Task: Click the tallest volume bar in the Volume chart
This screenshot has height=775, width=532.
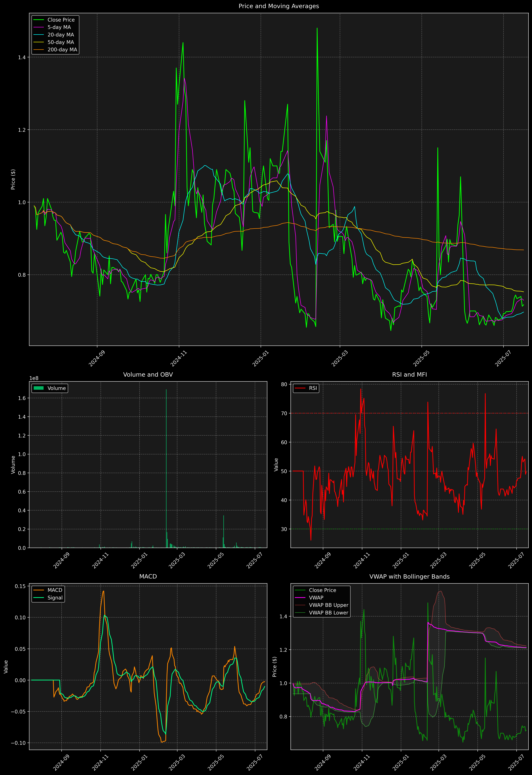Action: 166,469
